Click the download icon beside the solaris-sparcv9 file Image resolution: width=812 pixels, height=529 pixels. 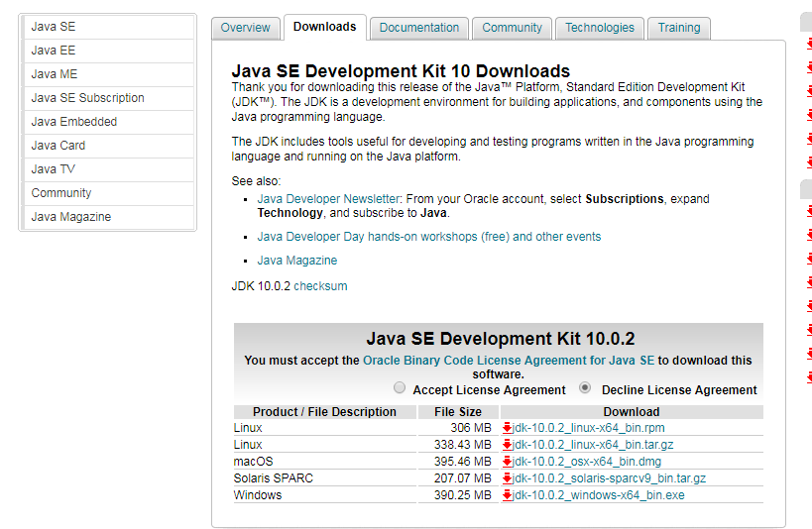pyautogui.click(x=507, y=478)
